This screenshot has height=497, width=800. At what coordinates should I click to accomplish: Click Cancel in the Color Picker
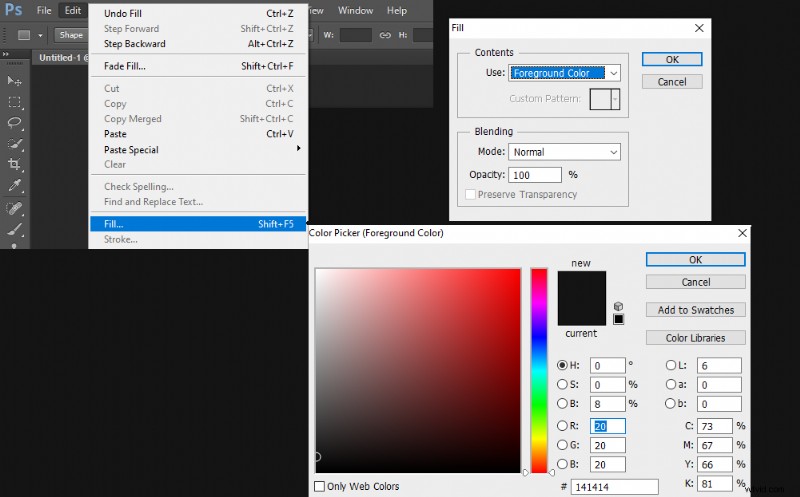695,282
